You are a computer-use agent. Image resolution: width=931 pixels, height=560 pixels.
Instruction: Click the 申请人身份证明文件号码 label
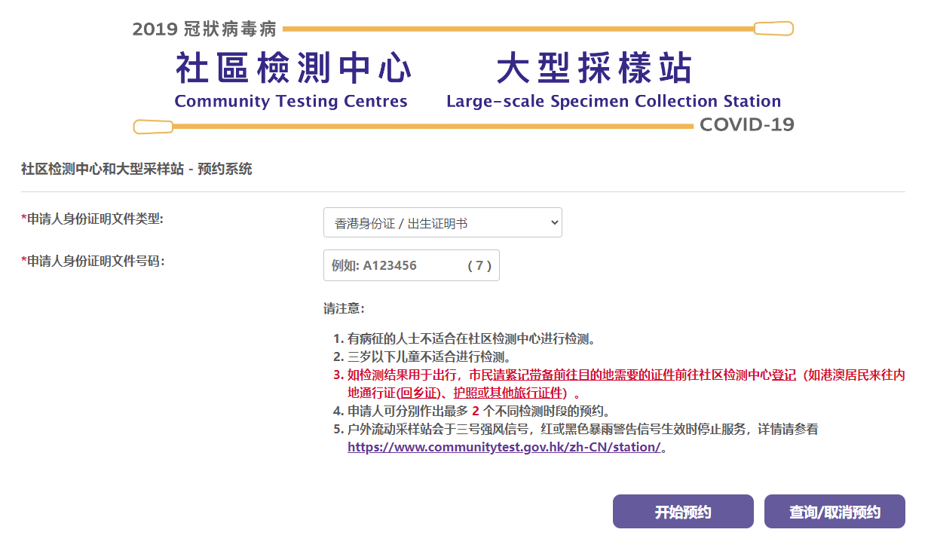[x=93, y=261]
